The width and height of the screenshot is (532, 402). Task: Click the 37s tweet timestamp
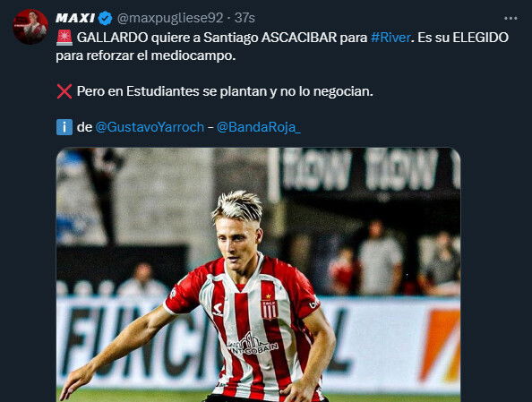click(x=245, y=18)
